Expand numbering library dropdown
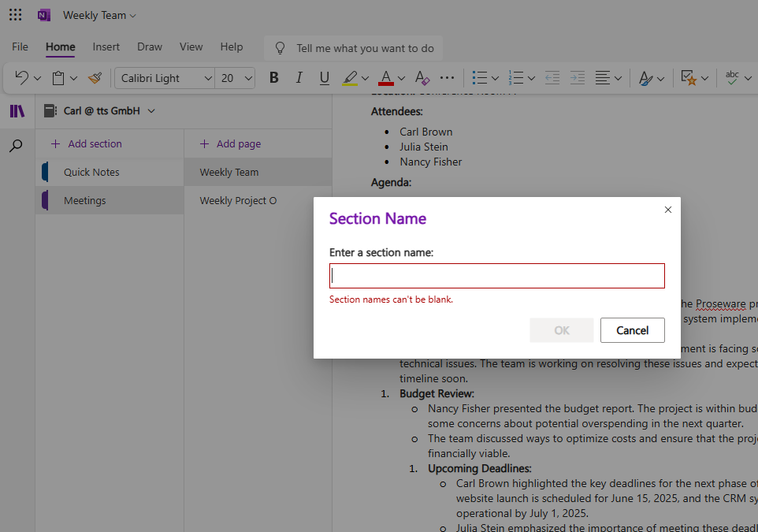This screenshot has height=532, width=758. click(531, 78)
